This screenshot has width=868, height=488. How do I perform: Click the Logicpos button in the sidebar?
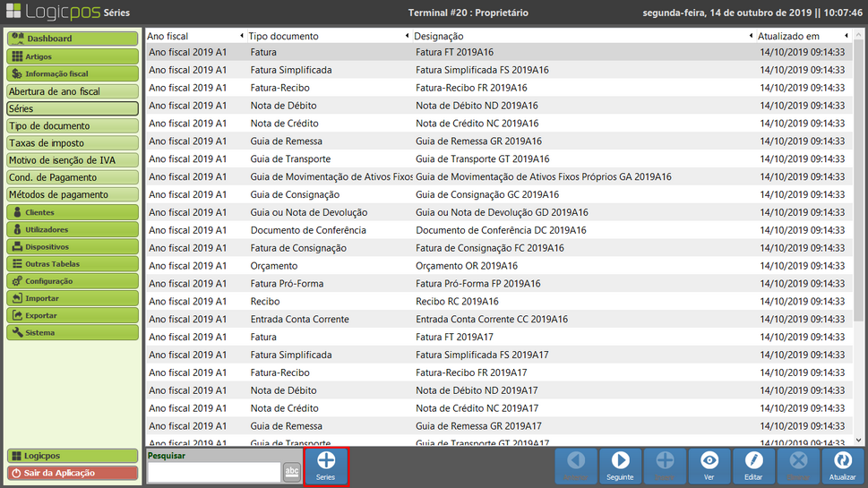pyautogui.click(x=72, y=456)
